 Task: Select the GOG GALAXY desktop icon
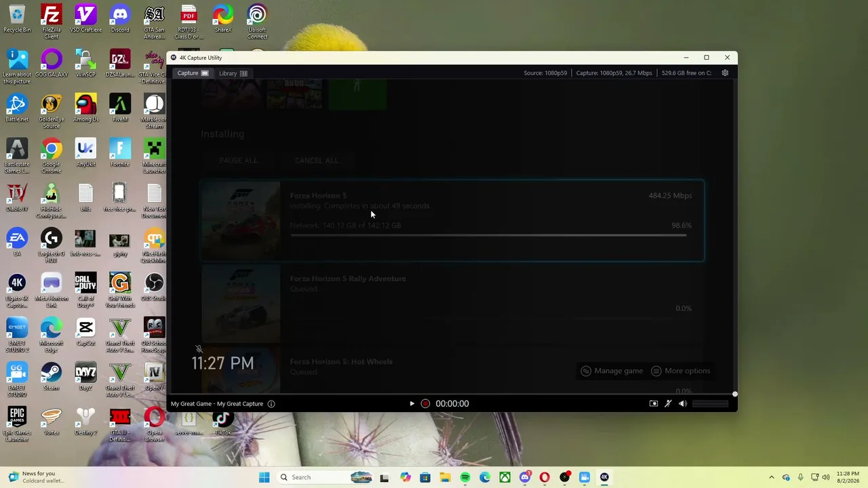pyautogui.click(x=52, y=64)
